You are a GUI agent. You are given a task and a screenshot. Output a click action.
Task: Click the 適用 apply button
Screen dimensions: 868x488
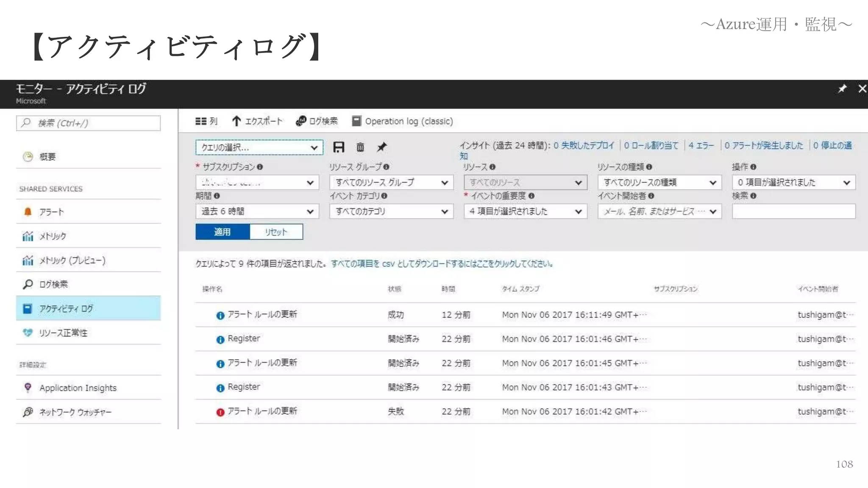pos(223,232)
